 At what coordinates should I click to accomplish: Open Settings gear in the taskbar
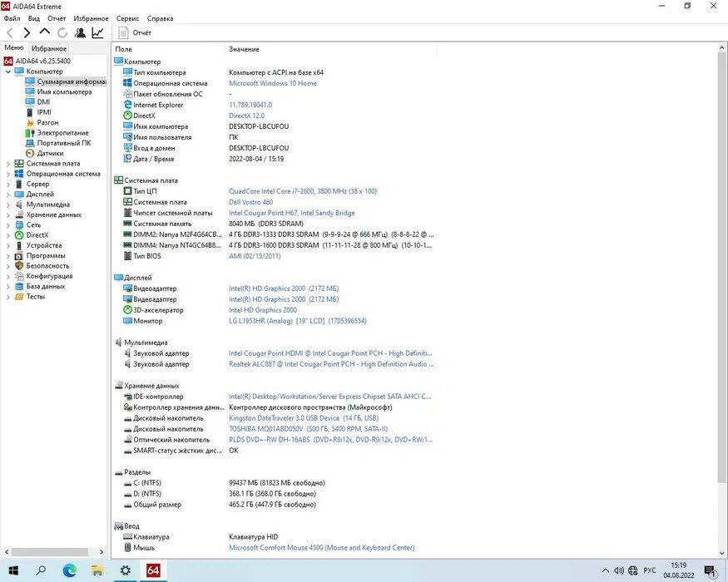pos(126,570)
